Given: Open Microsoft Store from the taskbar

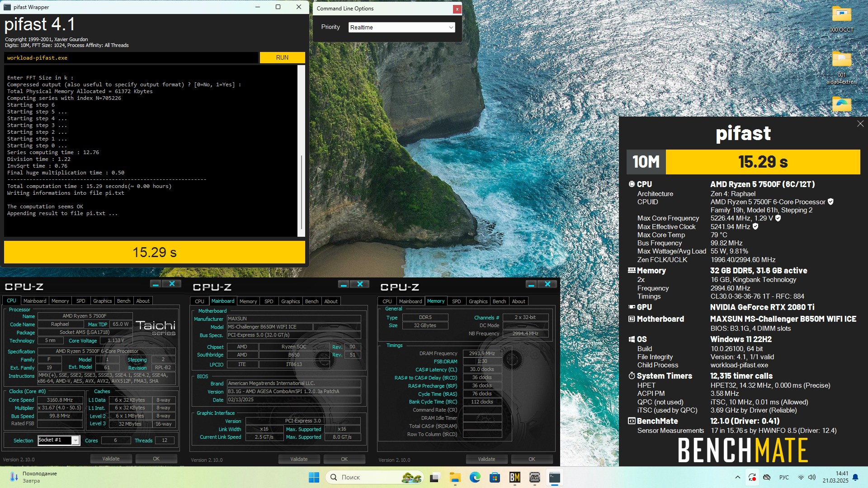Looking at the screenshot, I should pyautogui.click(x=495, y=477).
